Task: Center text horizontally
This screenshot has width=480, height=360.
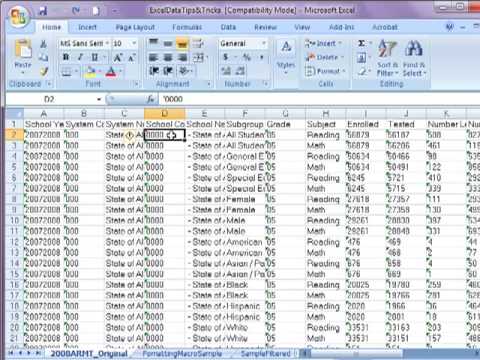Action: [x=168, y=57]
